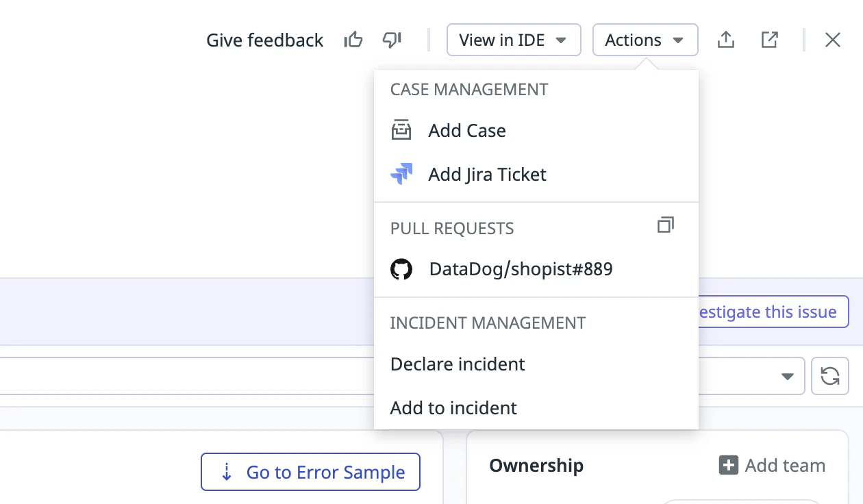Select Declare incident menu item
This screenshot has height=504, width=863.
458,364
